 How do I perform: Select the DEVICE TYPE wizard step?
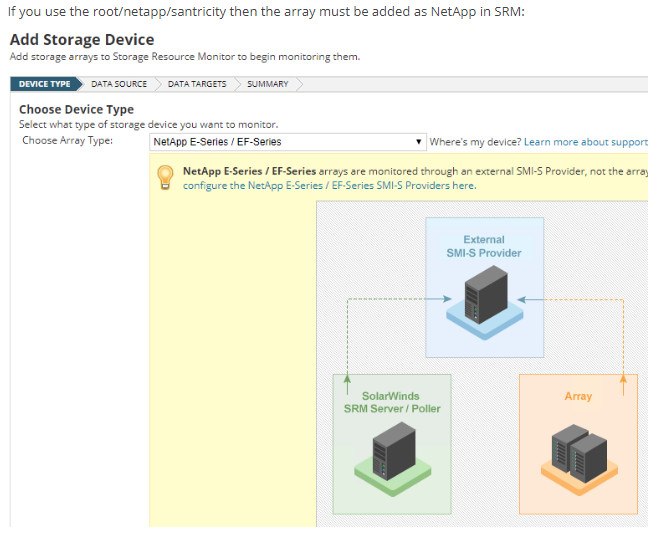pyautogui.click(x=45, y=84)
